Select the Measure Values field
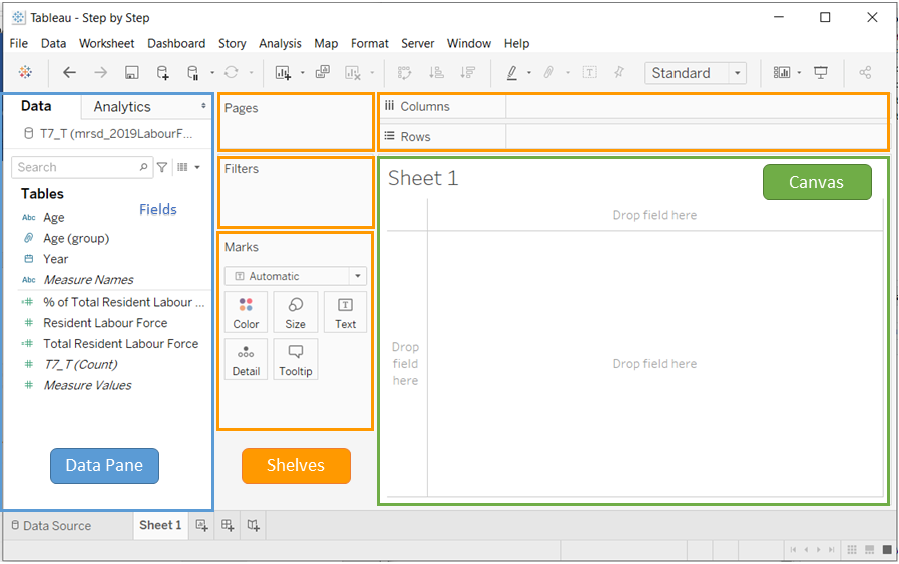The width and height of the screenshot is (899, 564). coord(87,385)
